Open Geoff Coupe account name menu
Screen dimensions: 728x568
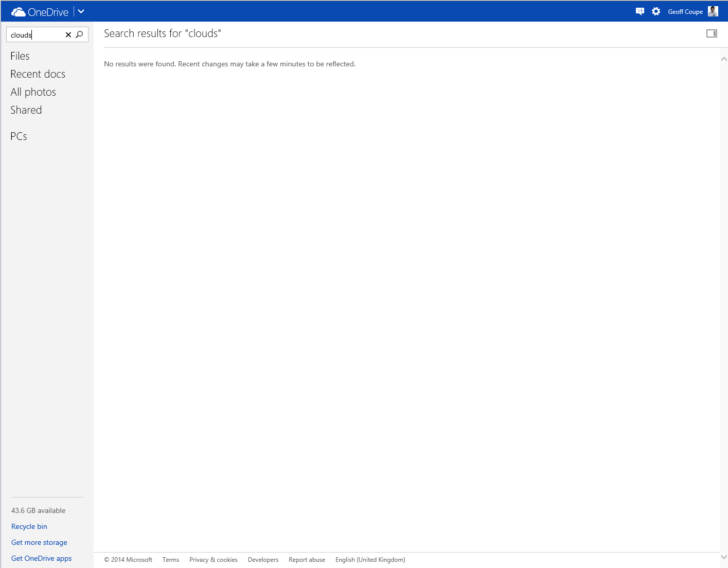[685, 12]
